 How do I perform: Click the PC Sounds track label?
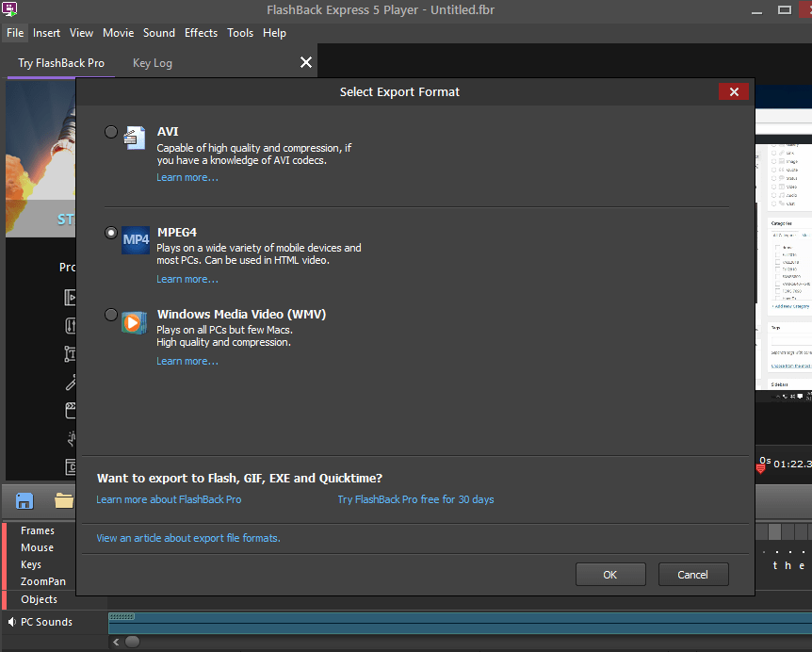(46, 622)
